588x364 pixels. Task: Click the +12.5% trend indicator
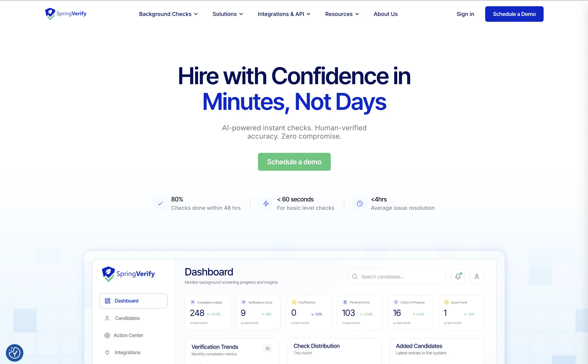point(214,314)
